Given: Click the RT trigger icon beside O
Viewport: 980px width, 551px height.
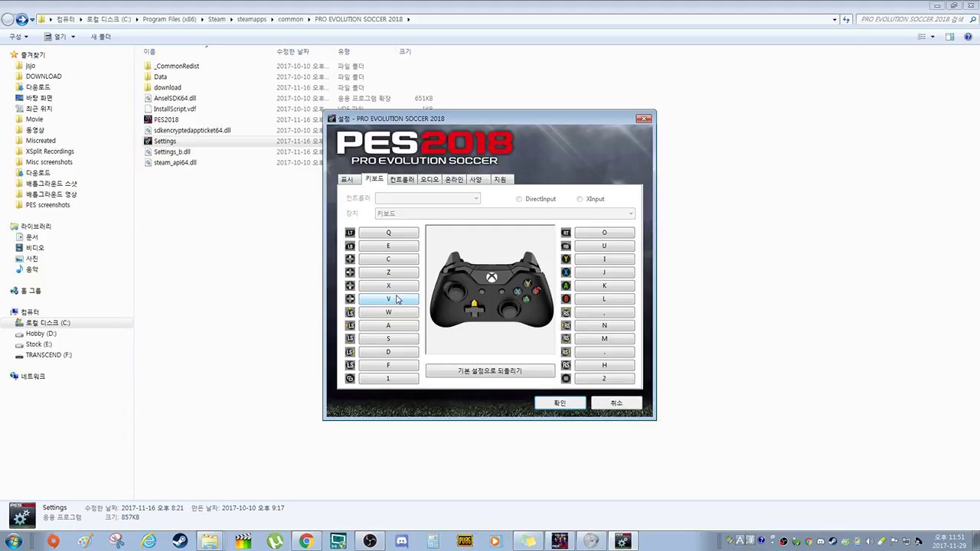Looking at the screenshot, I should [566, 233].
